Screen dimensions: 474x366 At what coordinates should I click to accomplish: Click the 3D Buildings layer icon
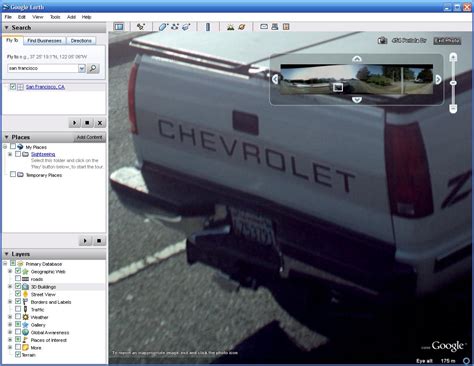(25, 287)
